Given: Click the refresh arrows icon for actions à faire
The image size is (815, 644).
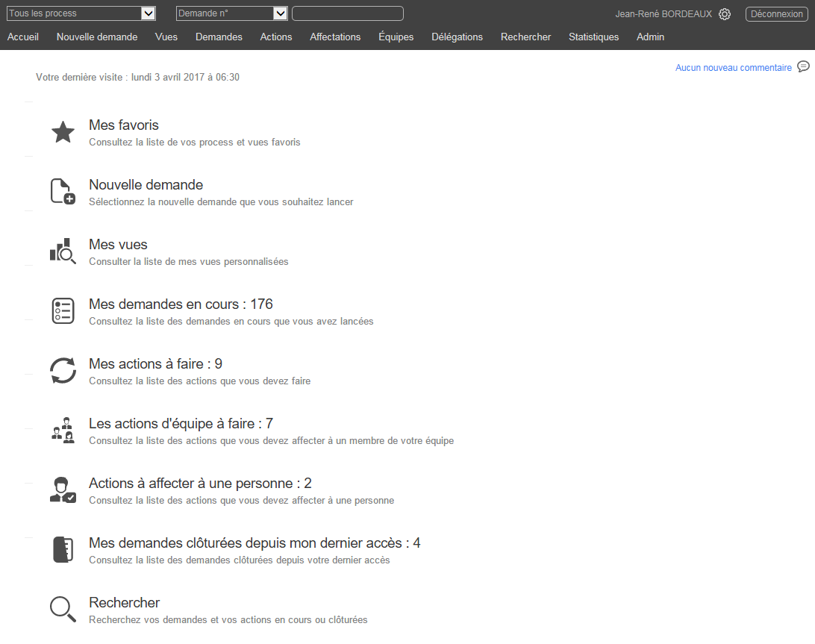Looking at the screenshot, I should click(x=63, y=371).
